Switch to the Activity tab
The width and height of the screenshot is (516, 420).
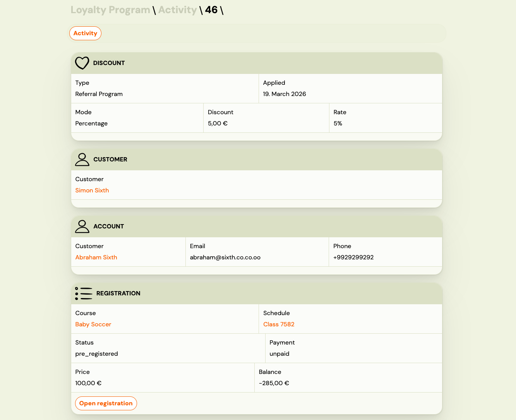(85, 33)
